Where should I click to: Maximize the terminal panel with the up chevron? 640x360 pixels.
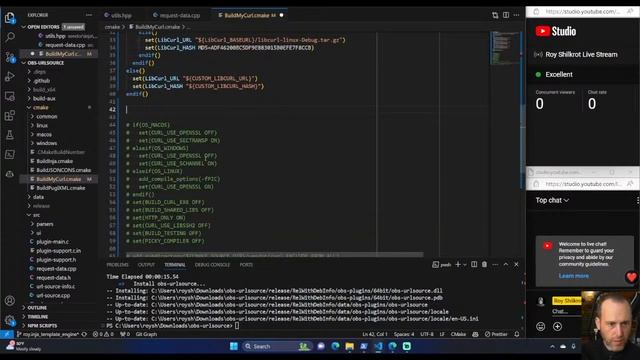click(x=506, y=264)
